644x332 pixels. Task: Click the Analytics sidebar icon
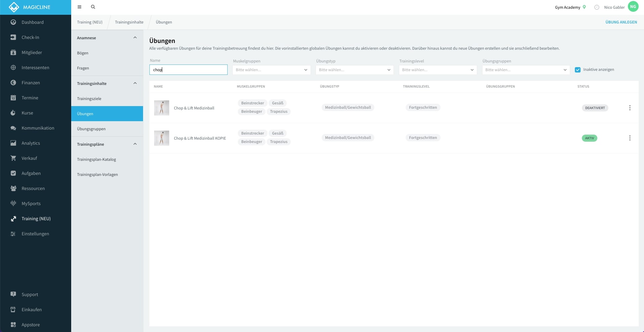point(13,143)
